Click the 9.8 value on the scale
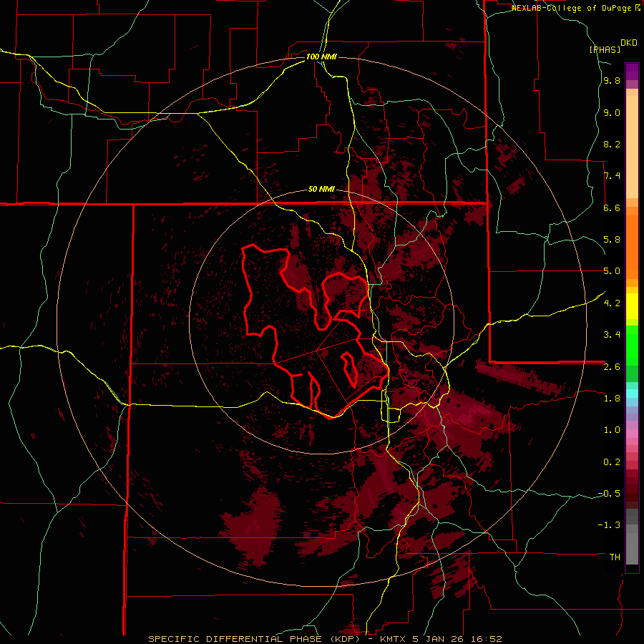The height and width of the screenshot is (644, 644). click(x=612, y=81)
